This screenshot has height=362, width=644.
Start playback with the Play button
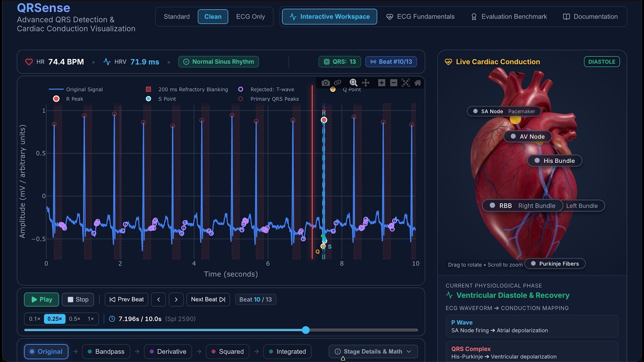pos(41,300)
